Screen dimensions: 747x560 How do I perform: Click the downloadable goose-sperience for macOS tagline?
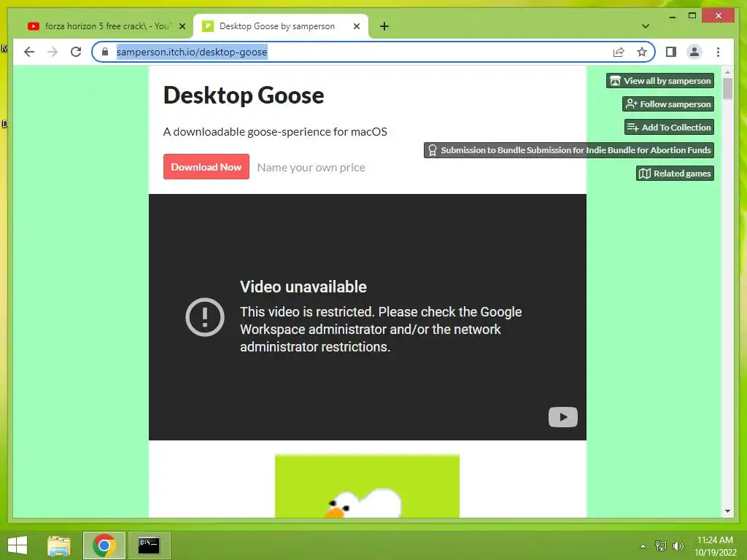point(275,131)
